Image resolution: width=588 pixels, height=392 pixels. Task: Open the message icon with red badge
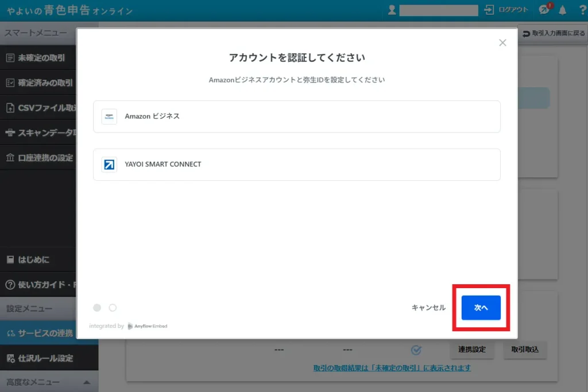point(544,9)
